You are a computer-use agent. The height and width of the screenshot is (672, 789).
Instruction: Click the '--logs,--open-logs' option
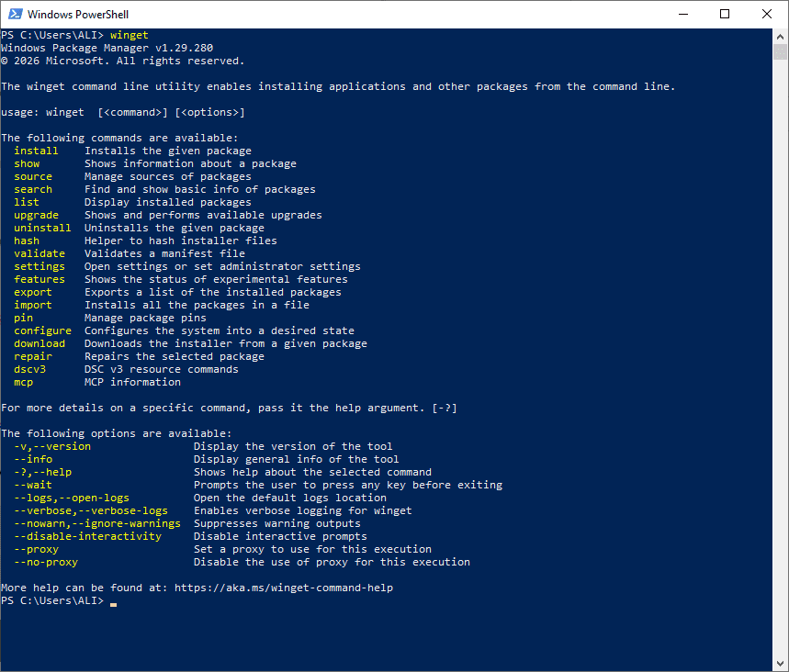click(x=72, y=498)
